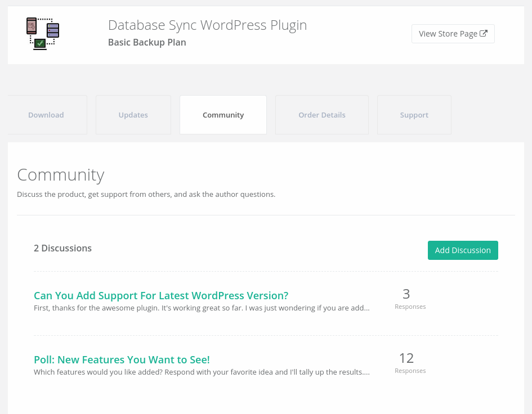This screenshot has height=414, width=532.
Task: Go to the Support tab
Action: click(x=414, y=115)
